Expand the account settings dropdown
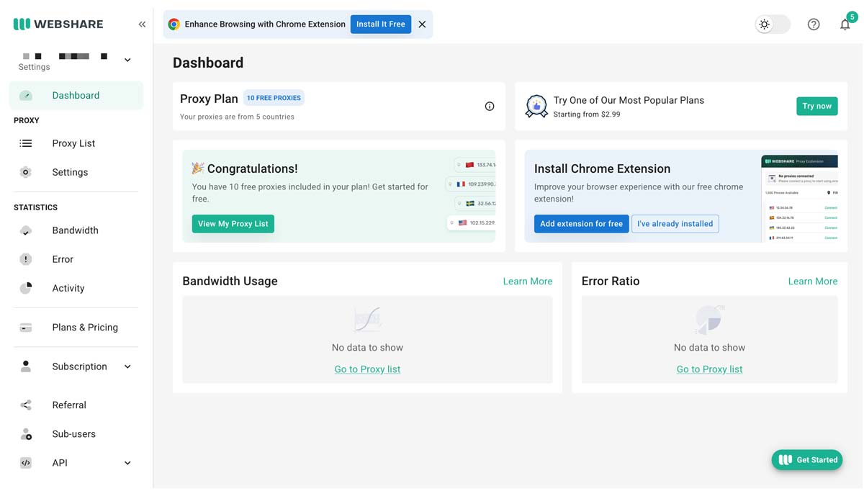The width and height of the screenshot is (864, 504). pos(127,60)
